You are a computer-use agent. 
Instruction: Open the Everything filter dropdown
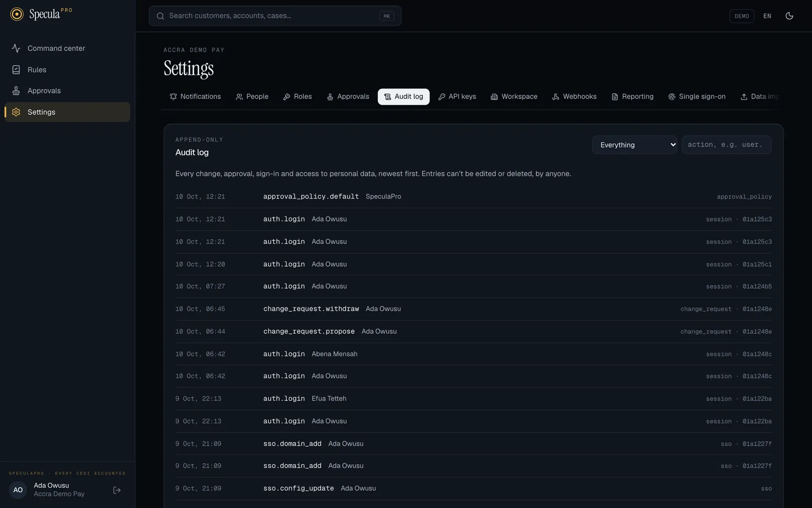point(634,145)
